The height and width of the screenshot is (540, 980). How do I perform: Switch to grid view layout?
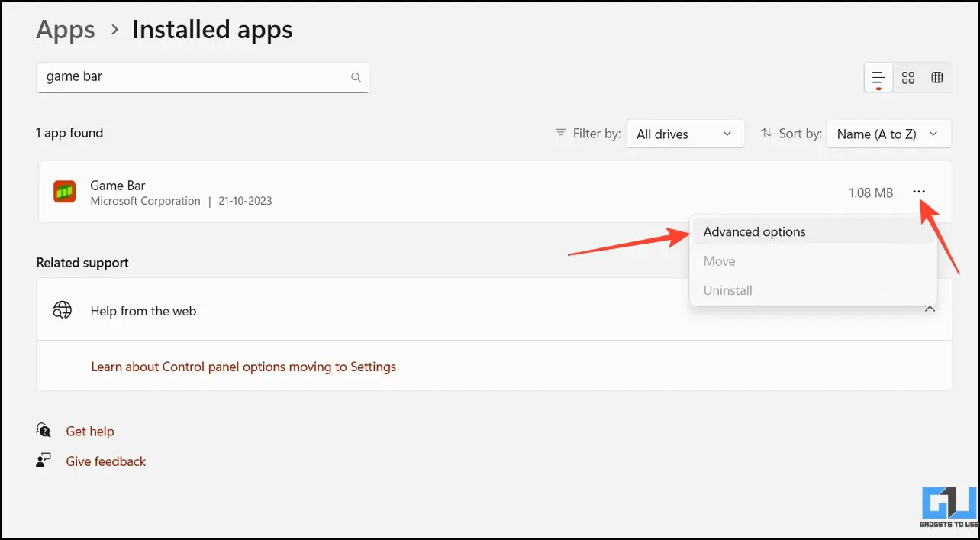click(908, 78)
